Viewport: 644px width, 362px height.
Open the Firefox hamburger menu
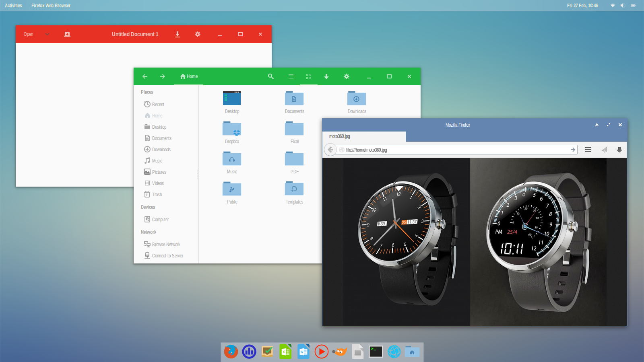click(588, 150)
